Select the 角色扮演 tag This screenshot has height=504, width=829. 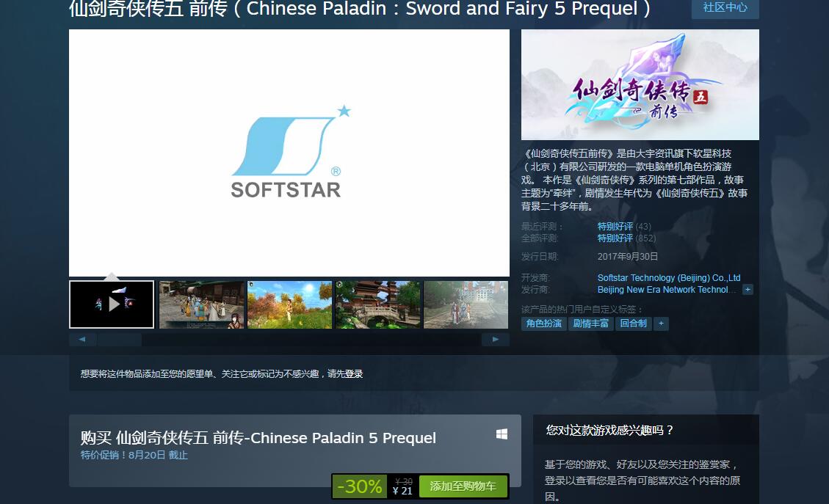point(543,324)
